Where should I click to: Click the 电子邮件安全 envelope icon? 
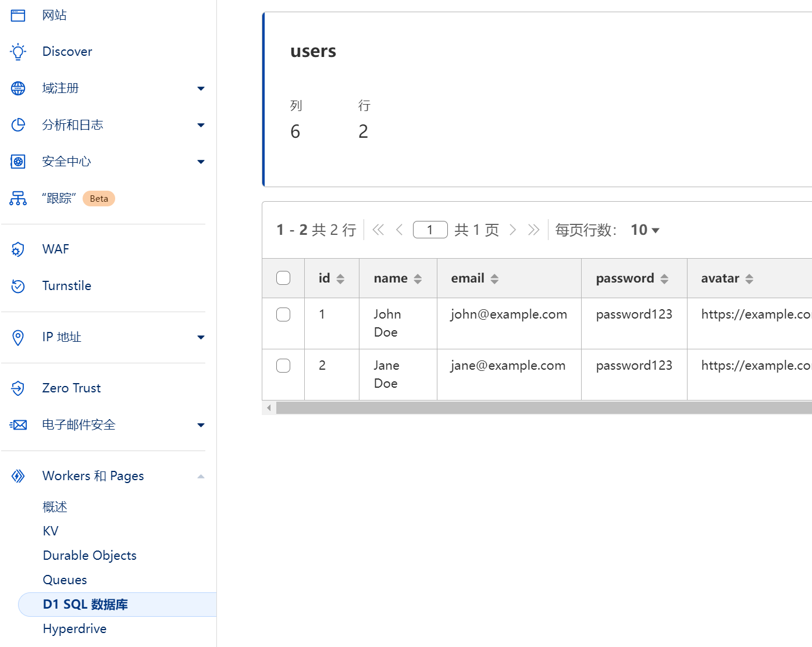point(18,425)
